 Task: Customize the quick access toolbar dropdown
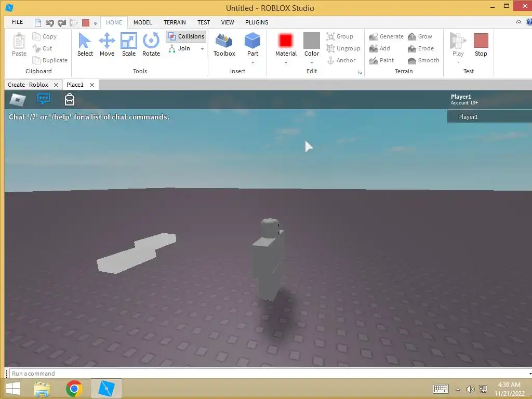pyautogui.click(x=96, y=23)
